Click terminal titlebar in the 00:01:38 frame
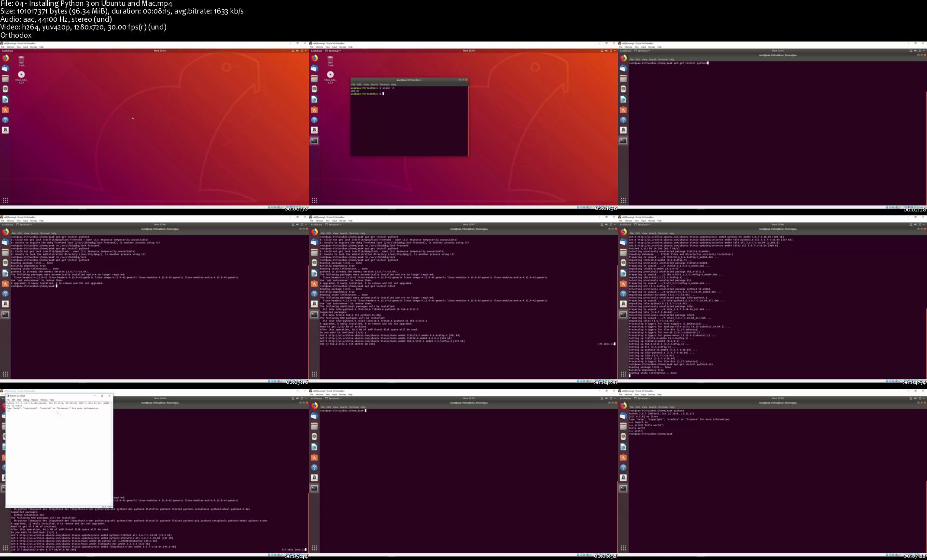 click(x=409, y=80)
